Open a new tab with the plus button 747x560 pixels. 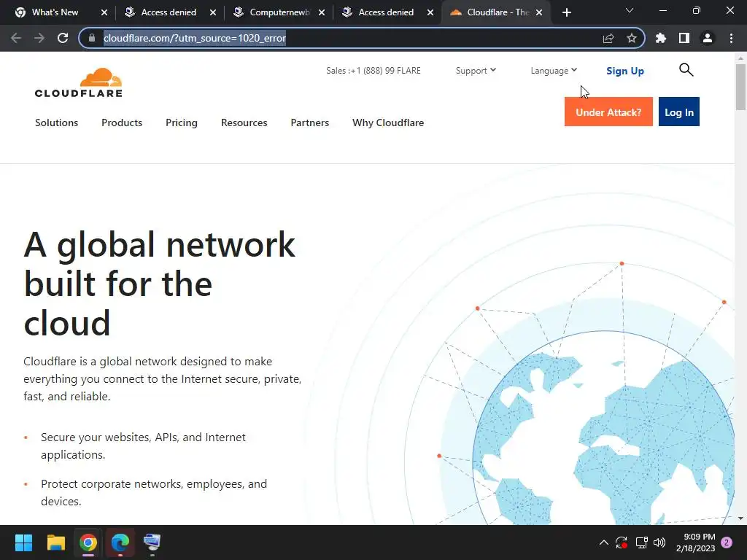pyautogui.click(x=566, y=12)
